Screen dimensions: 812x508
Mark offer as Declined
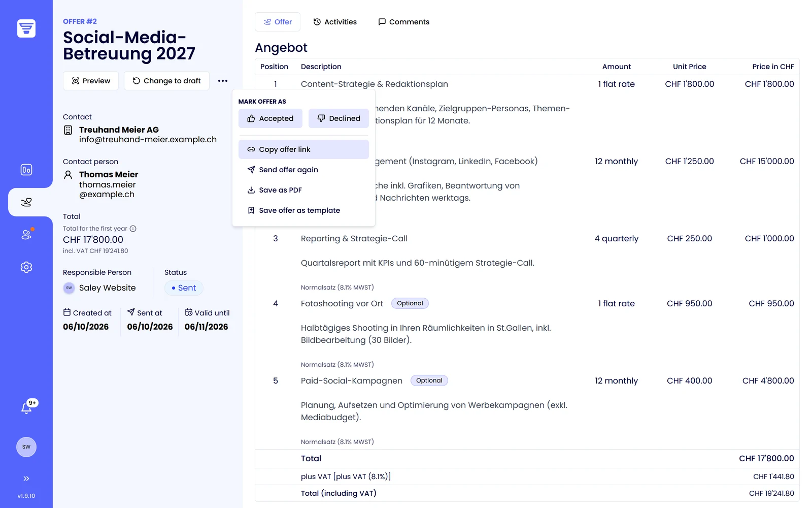tap(339, 118)
